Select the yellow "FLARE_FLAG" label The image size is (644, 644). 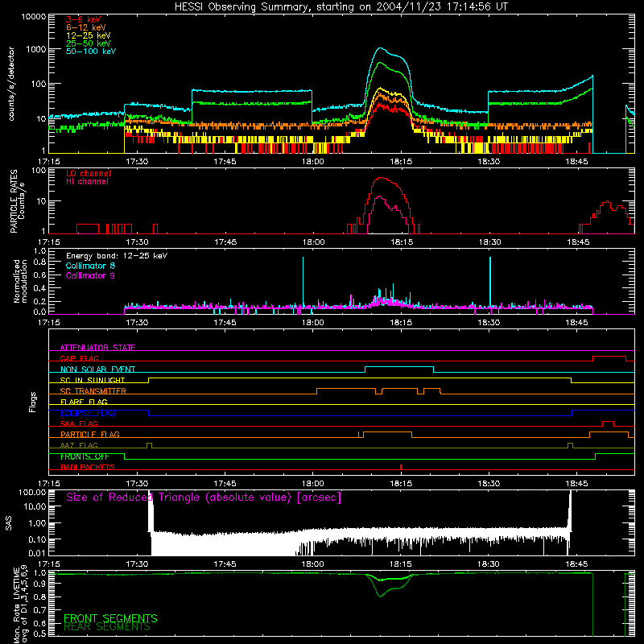(84, 402)
